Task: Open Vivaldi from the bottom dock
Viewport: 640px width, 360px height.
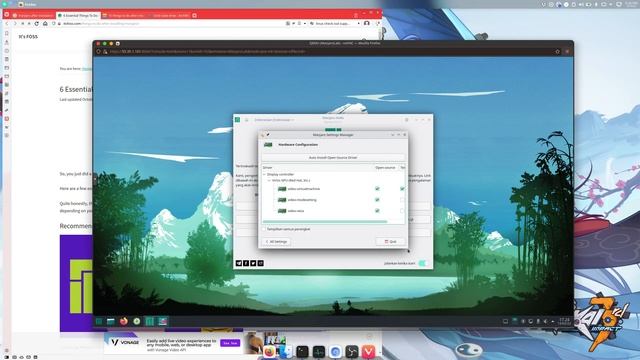Action: point(369,351)
